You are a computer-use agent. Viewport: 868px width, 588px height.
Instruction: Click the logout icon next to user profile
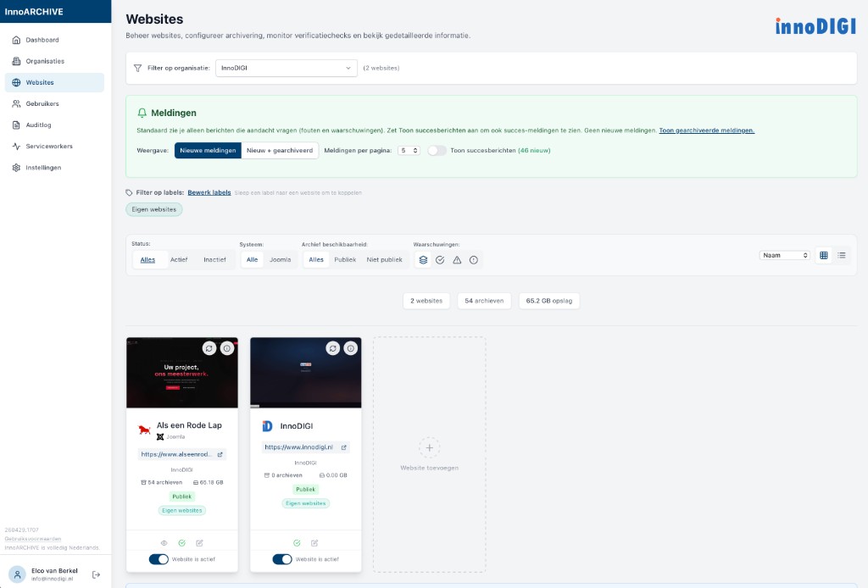coord(96,574)
